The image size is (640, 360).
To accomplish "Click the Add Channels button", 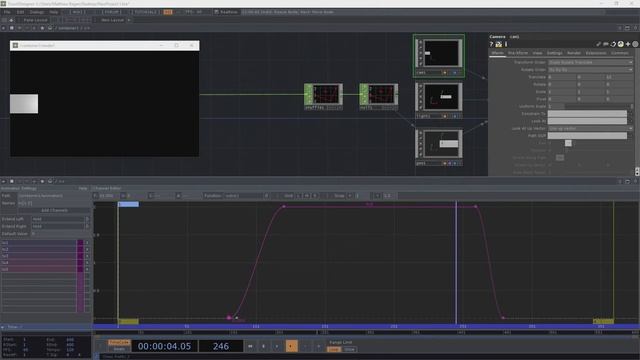I will click(54, 211).
